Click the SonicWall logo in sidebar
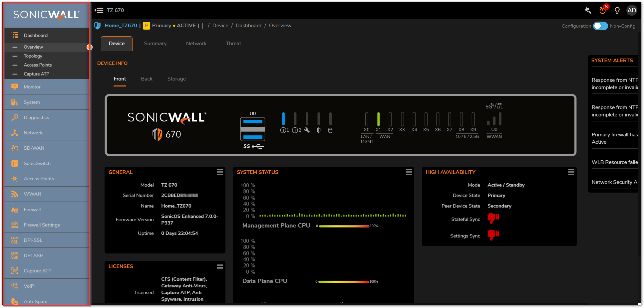Viewport: 644px width, 308px height. click(46, 15)
